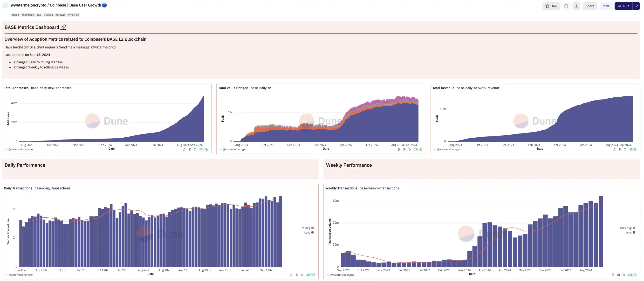Star the dashboard with 366 favorites

(551, 6)
